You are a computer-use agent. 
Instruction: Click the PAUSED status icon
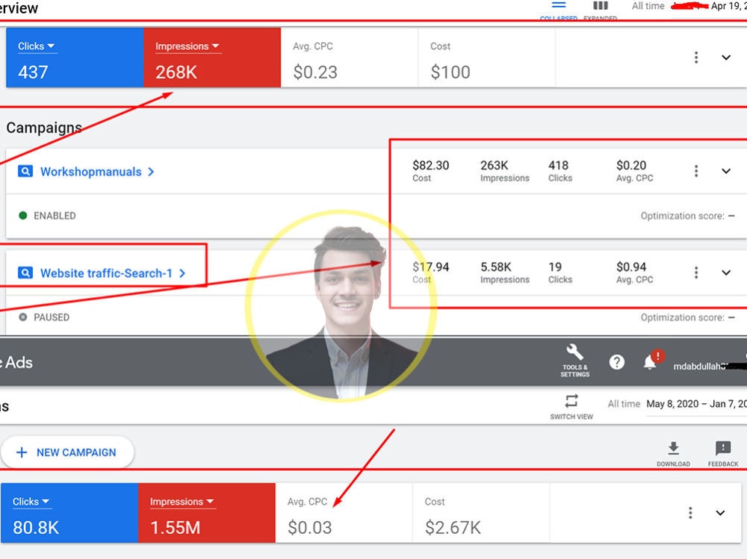click(x=23, y=317)
